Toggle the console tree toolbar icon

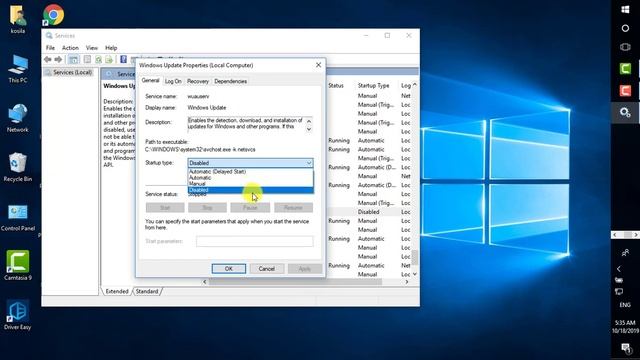(73, 60)
